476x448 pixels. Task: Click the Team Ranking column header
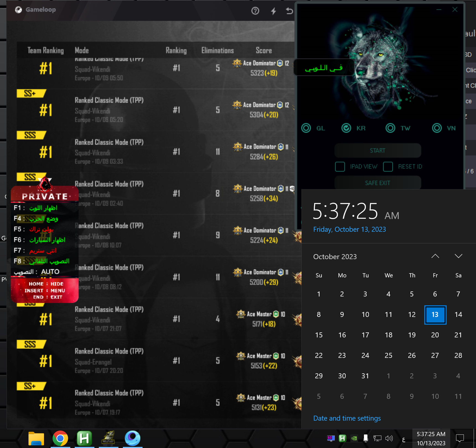pos(46,50)
